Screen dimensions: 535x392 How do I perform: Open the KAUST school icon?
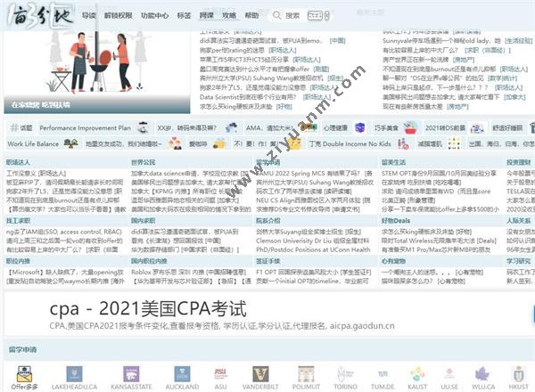pyautogui.click(x=417, y=374)
